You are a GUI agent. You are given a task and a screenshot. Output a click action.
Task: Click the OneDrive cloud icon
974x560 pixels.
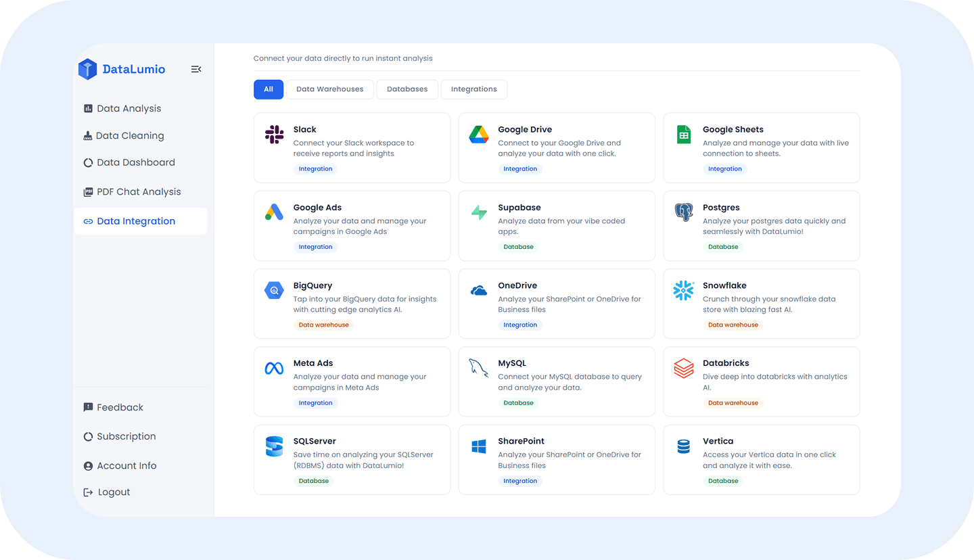pos(478,289)
